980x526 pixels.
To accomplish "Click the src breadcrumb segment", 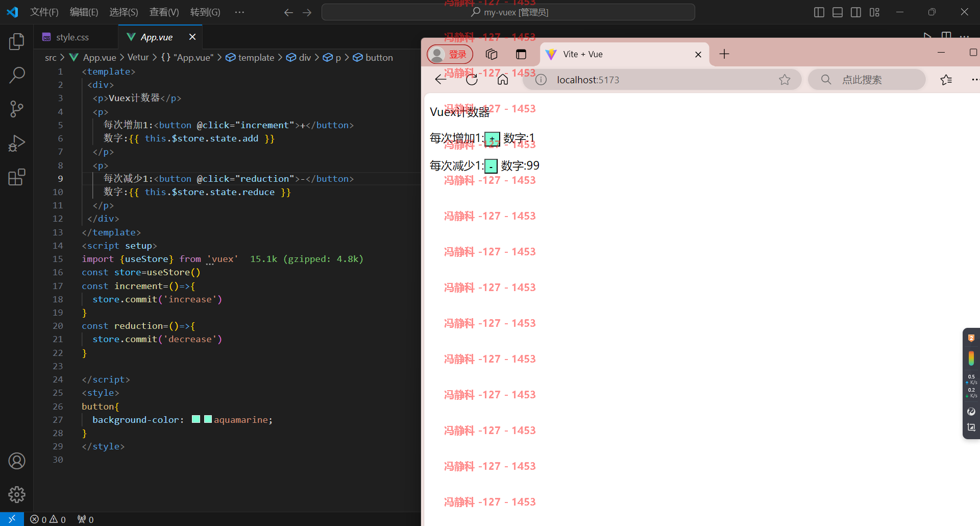I will point(51,58).
